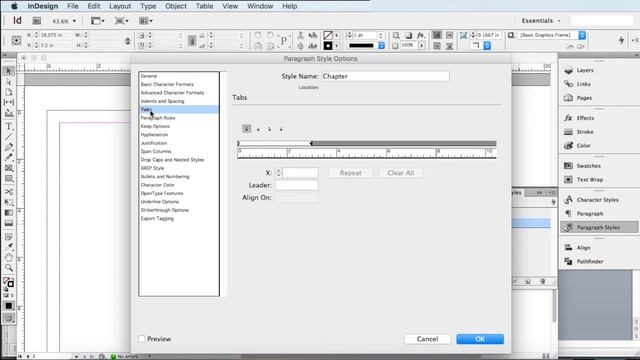Image resolution: width=640 pixels, height=360 pixels.
Task: Select the Pen tool
Action: (9, 147)
